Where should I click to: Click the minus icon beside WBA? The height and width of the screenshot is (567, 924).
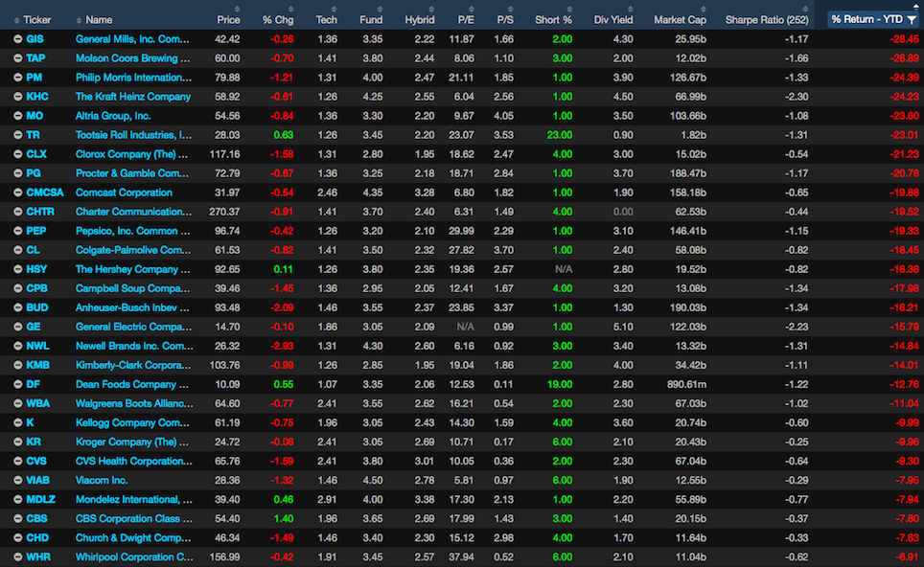click(x=17, y=403)
